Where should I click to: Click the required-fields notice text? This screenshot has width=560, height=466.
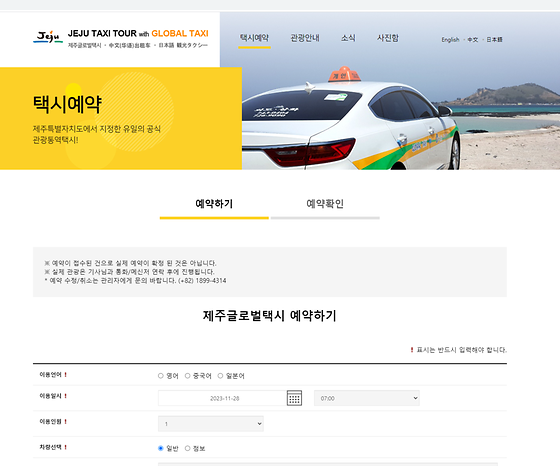pos(459,350)
